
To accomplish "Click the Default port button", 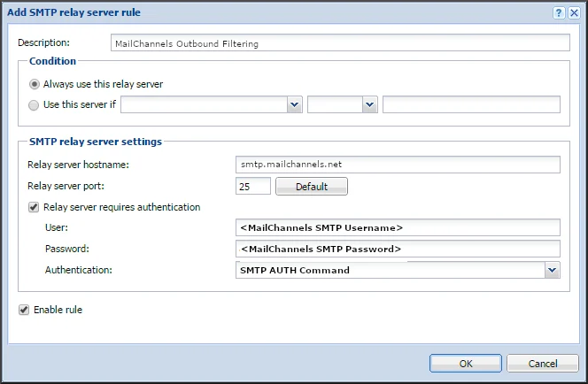I will [x=312, y=186].
